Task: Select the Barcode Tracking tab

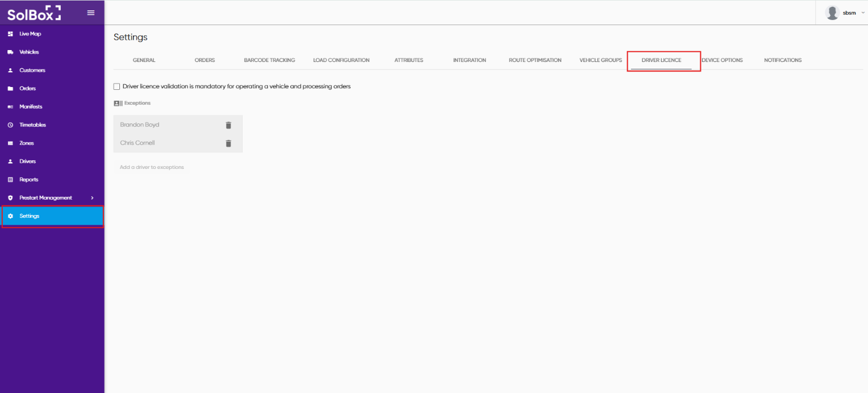Action: (x=269, y=60)
